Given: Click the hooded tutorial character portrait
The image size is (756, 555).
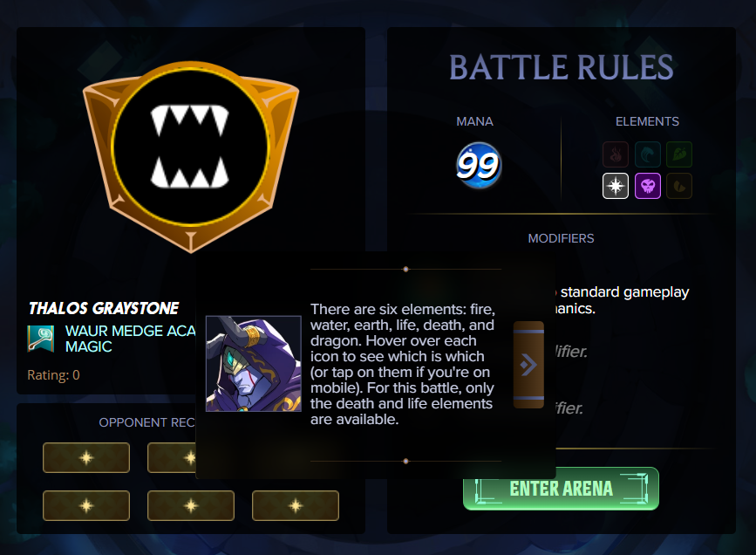Looking at the screenshot, I should click(254, 364).
